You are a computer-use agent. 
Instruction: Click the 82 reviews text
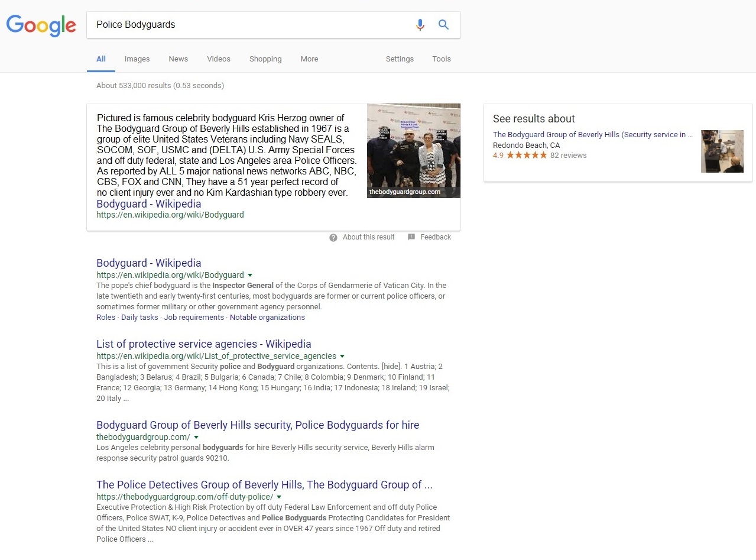coord(568,156)
